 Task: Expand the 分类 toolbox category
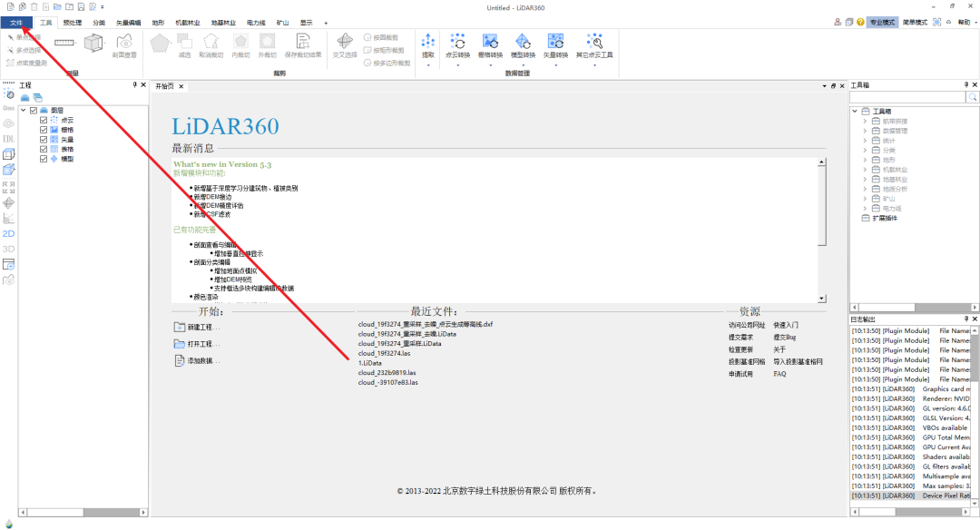(865, 150)
